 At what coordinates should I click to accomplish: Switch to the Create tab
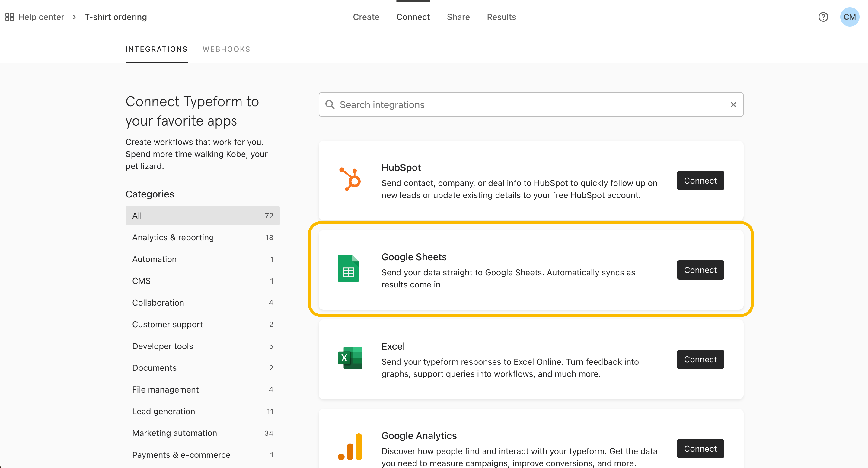pos(366,17)
